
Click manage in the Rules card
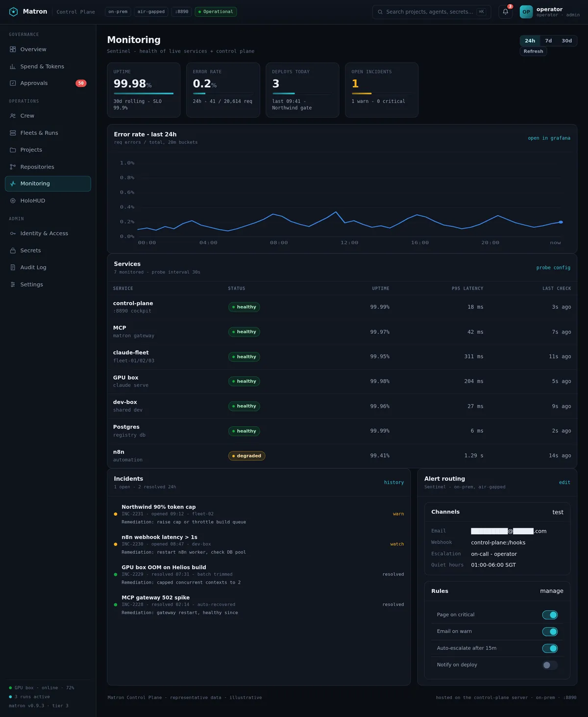tap(552, 591)
